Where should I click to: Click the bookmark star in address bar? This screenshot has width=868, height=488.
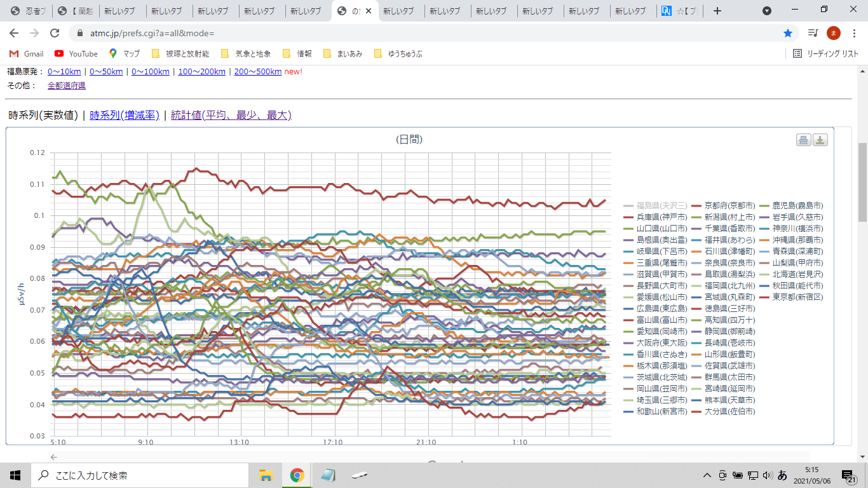coord(788,33)
